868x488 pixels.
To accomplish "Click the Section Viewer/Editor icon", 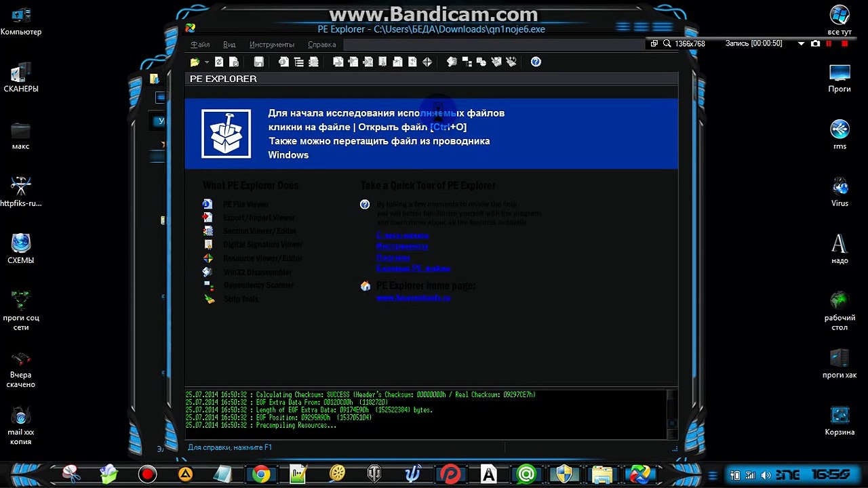I will 208,231.
